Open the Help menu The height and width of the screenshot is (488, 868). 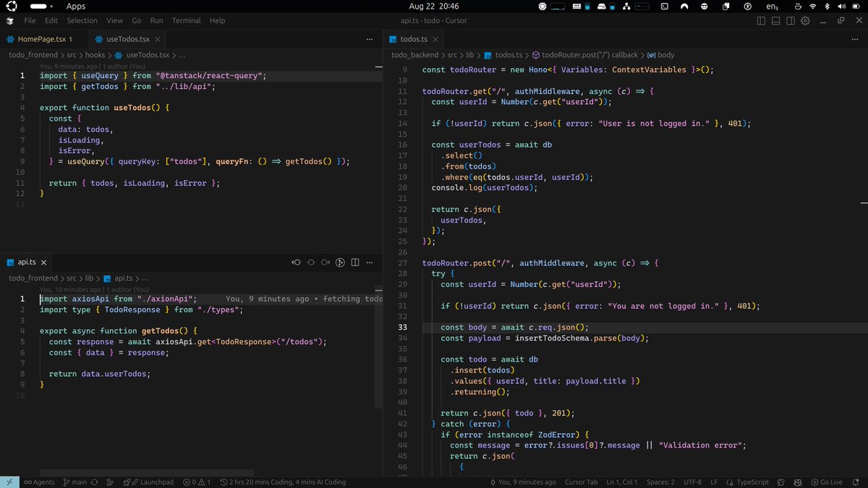point(217,21)
